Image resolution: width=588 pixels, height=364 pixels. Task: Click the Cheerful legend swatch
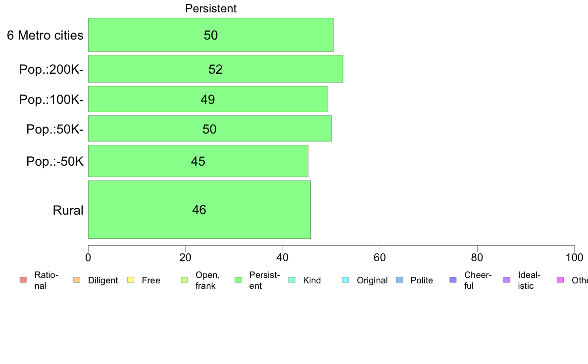tap(453, 280)
